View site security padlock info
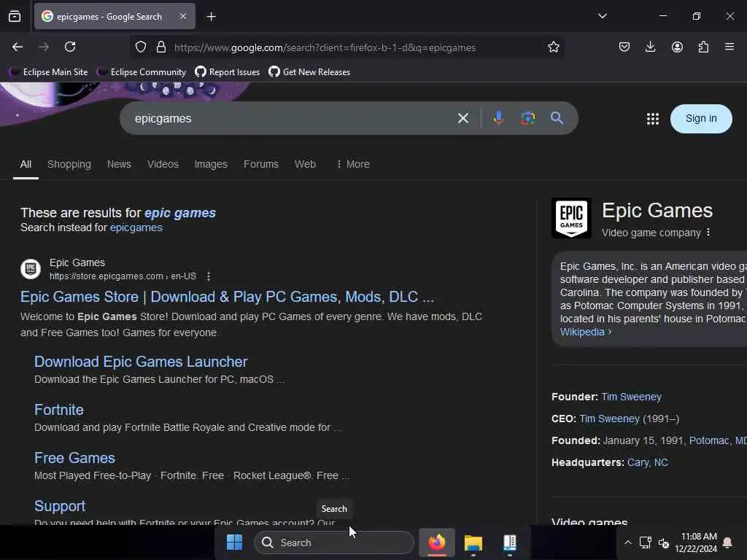747x560 pixels. 161,47
